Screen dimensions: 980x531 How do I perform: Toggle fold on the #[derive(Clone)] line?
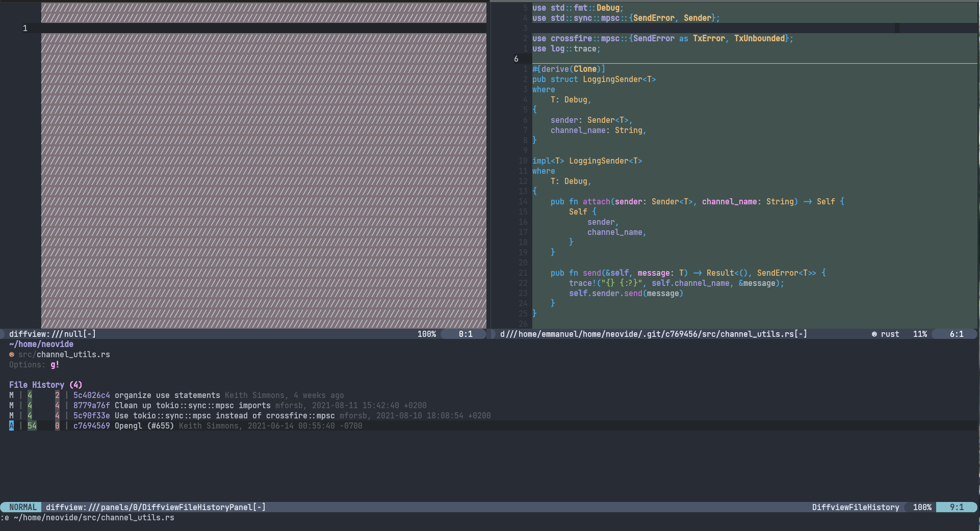click(568, 69)
